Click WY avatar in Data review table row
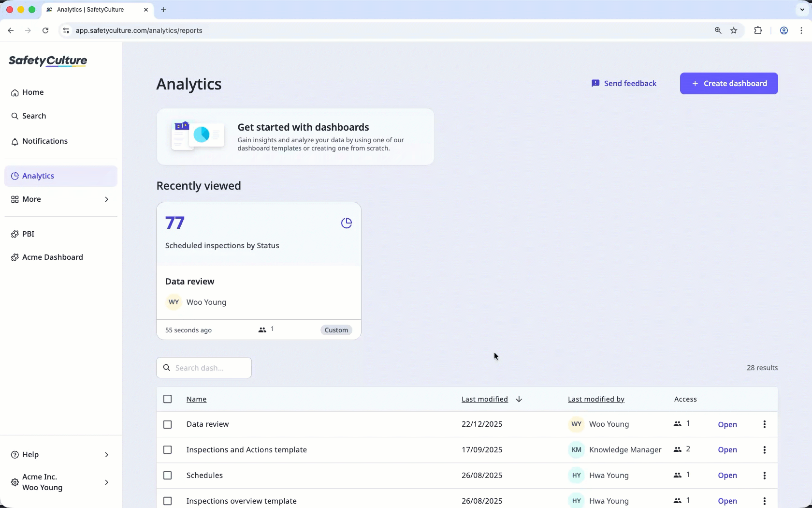 (x=576, y=424)
